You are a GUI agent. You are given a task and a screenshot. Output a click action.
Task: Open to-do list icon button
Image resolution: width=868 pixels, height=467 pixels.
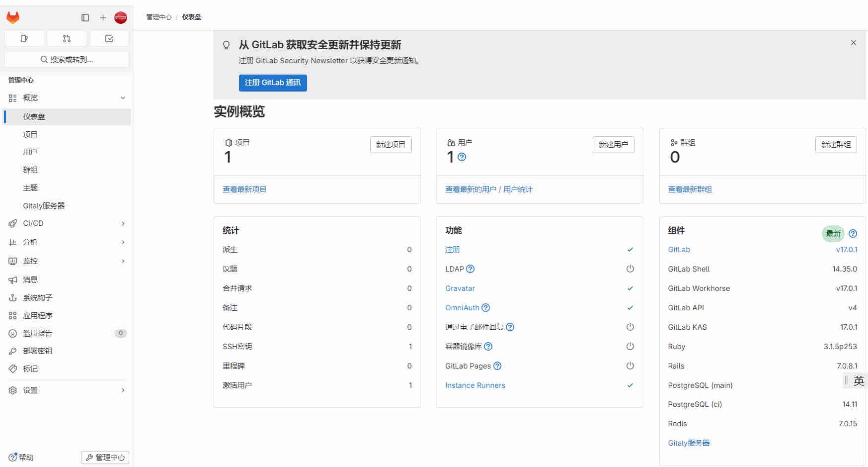109,38
